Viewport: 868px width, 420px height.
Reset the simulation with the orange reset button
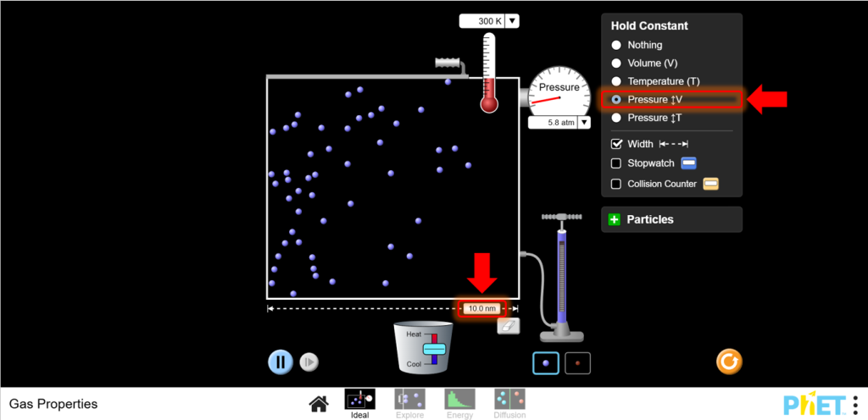click(728, 362)
